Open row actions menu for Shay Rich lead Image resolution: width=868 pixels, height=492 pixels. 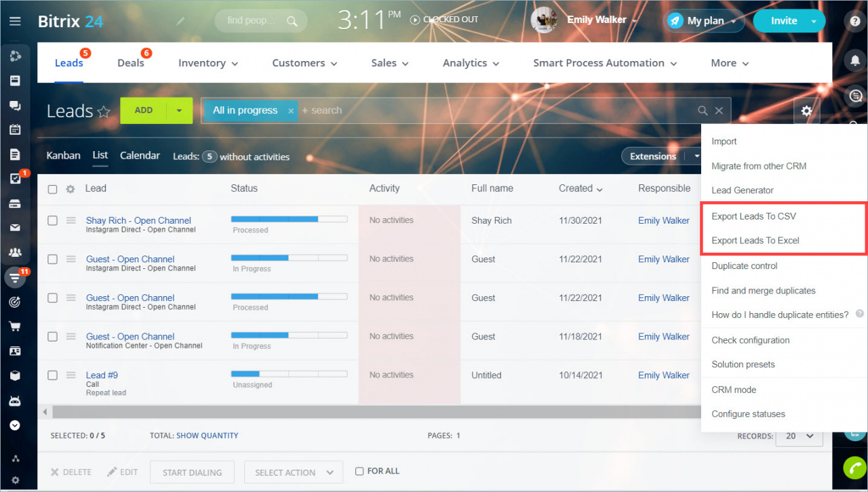(71, 220)
